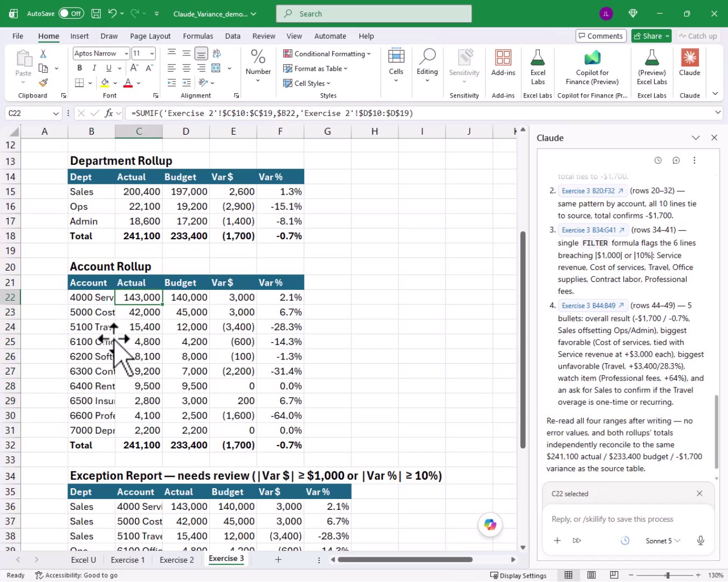This screenshot has width=728, height=582.
Task: Click the Save icon in title bar
Action: coord(96,13)
